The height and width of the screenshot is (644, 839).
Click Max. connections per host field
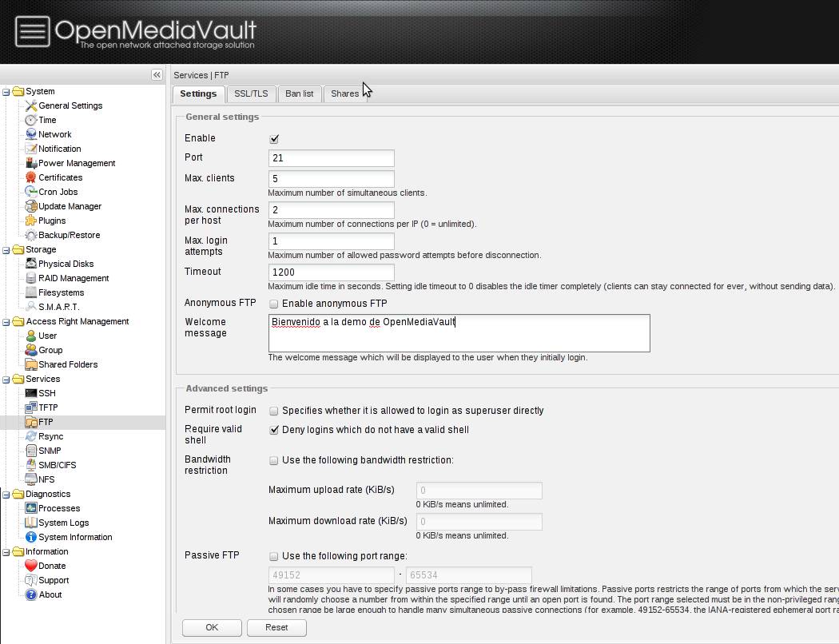point(332,209)
